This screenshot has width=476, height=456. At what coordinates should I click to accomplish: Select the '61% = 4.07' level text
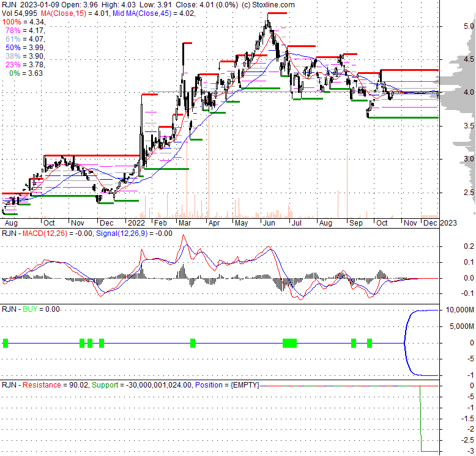click(x=25, y=39)
